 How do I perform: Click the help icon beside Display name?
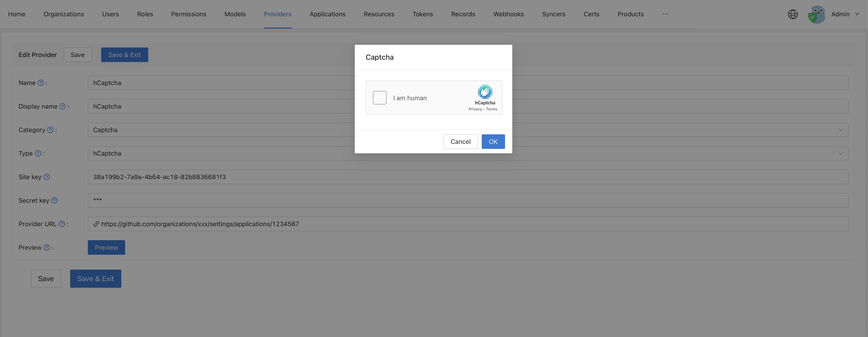[62, 106]
